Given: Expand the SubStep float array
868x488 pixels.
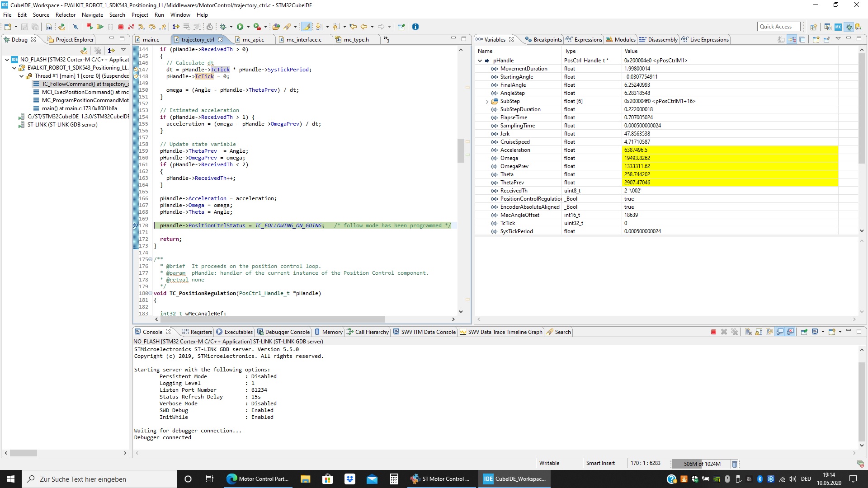Looking at the screenshot, I should pyautogui.click(x=487, y=101).
